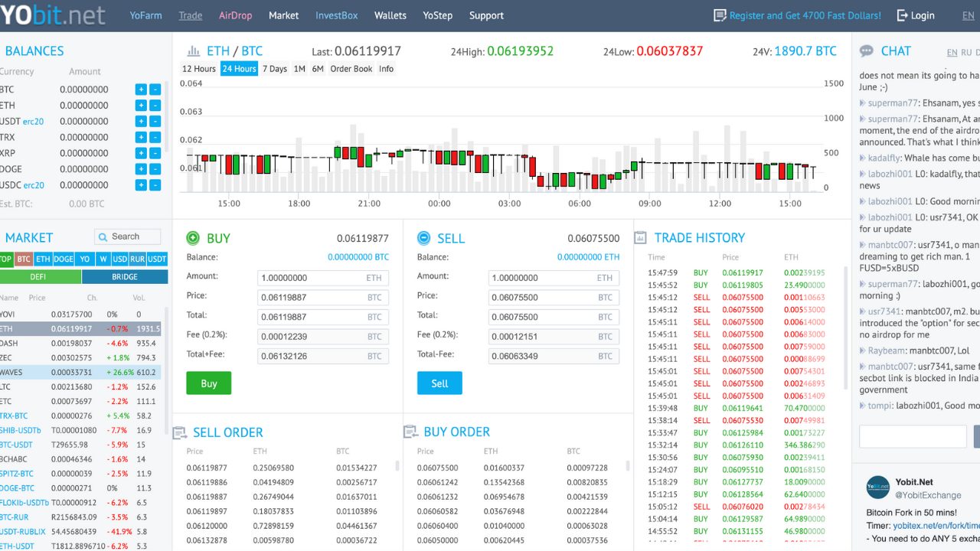This screenshot has height=551, width=980.
Task: Click the minus icon for TRX balance
Action: 155,138
